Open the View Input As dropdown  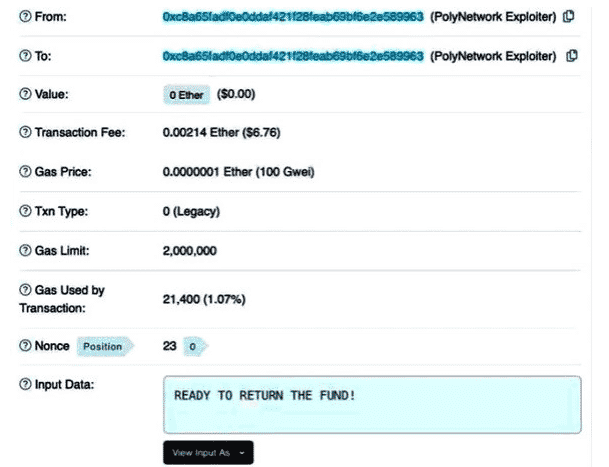pos(207,452)
